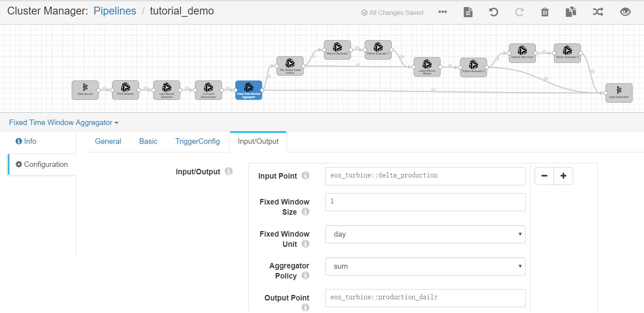The width and height of the screenshot is (644, 313).
Task: Open the Pipelines breadcrumb link
Action: pyautogui.click(x=115, y=11)
